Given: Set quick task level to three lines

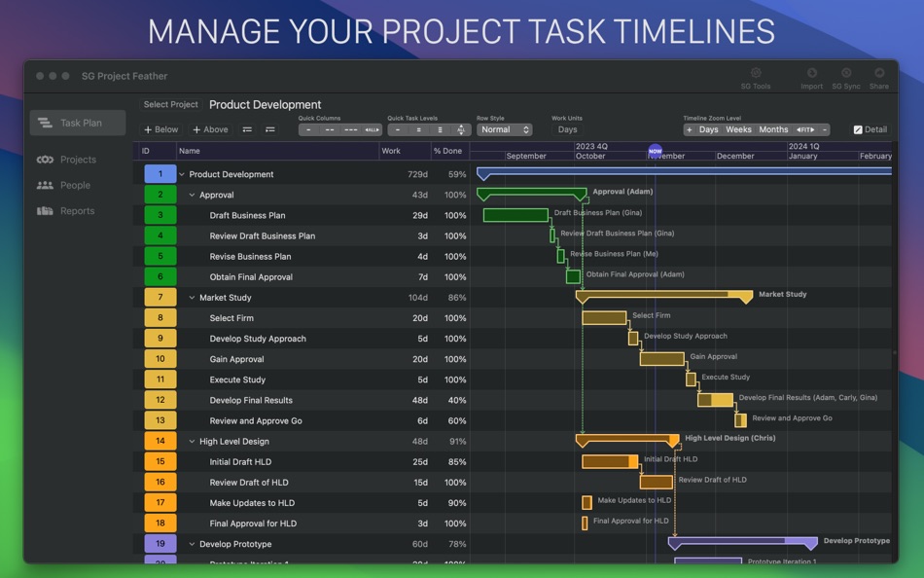Looking at the screenshot, I should 441,129.
